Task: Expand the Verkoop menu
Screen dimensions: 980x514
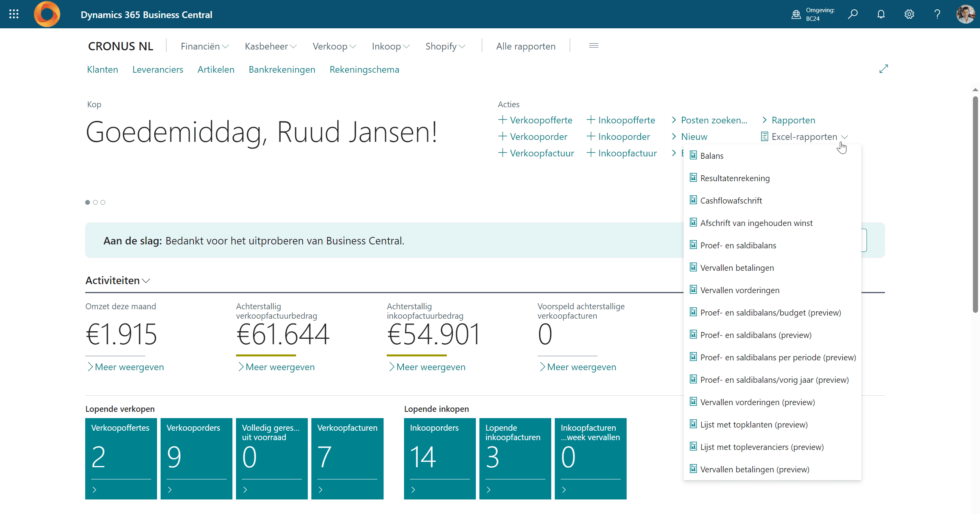Action: pos(334,46)
